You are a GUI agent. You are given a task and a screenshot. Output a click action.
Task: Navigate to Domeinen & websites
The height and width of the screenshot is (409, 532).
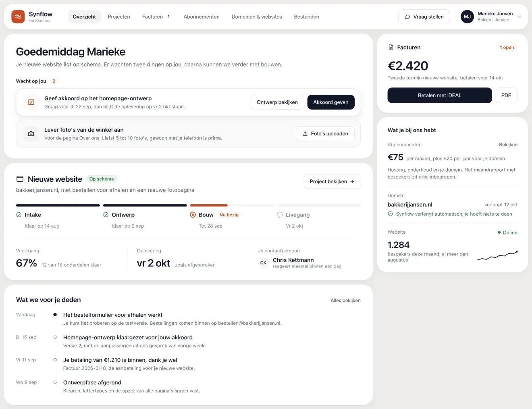pyautogui.click(x=257, y=17)
